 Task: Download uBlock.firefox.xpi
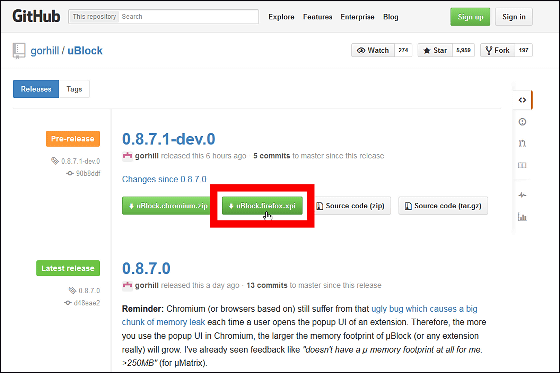coord(262,206)
